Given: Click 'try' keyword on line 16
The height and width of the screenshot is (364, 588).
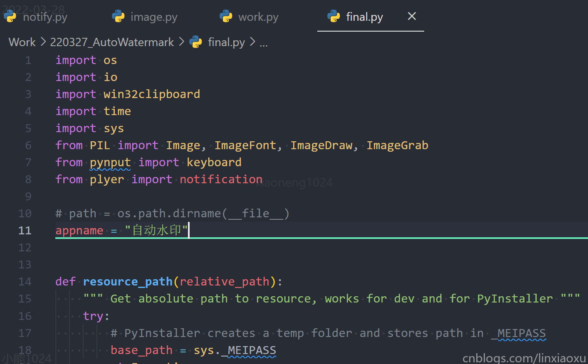Looking at the screenshot, I should tap(93, 316).
